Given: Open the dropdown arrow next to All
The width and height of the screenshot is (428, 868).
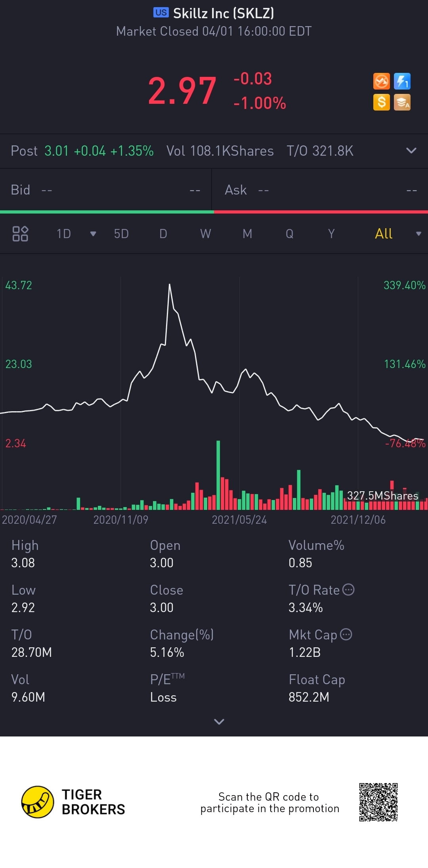Looking at the screenshot, I should [418, 234].
